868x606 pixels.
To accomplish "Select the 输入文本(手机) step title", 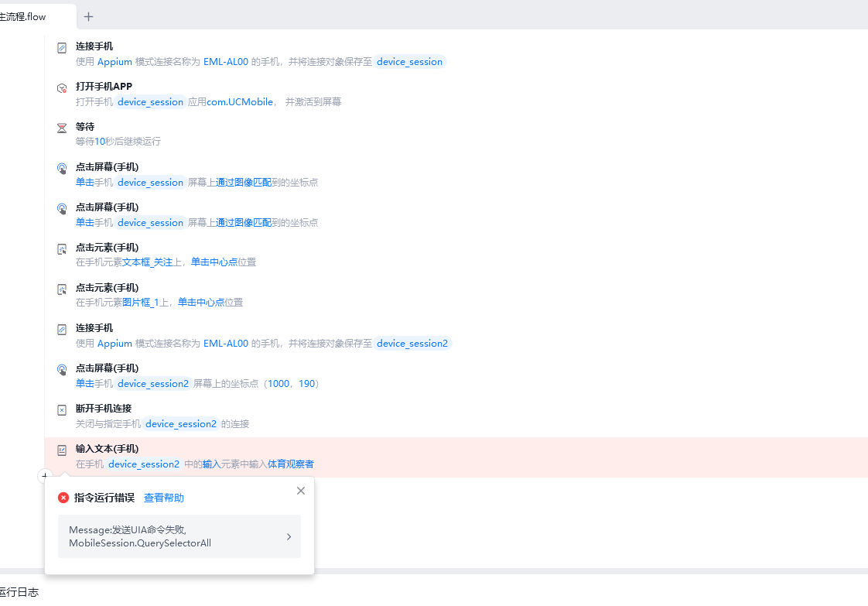I will pos(108,449).
